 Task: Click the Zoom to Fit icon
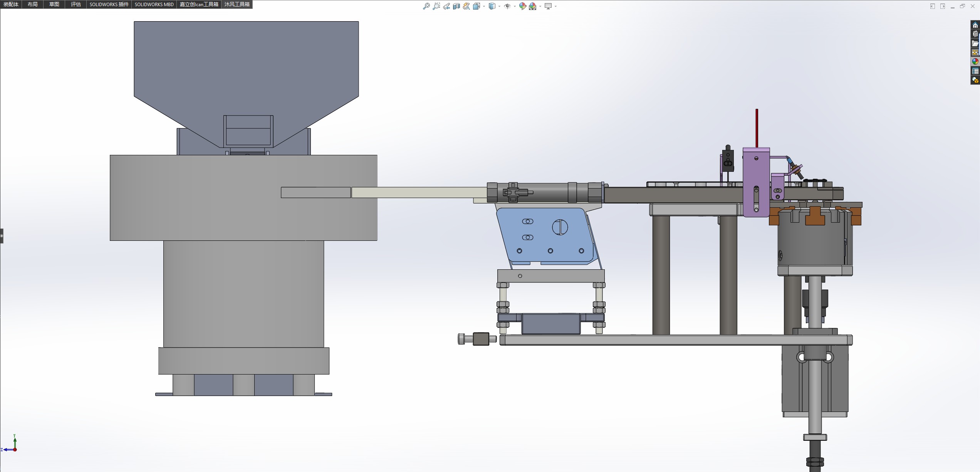426,6
